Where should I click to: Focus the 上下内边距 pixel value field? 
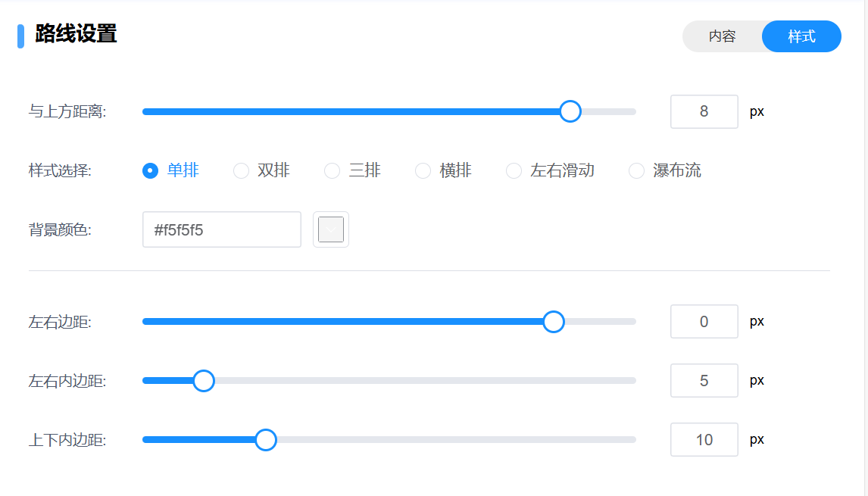click(704, 440)
